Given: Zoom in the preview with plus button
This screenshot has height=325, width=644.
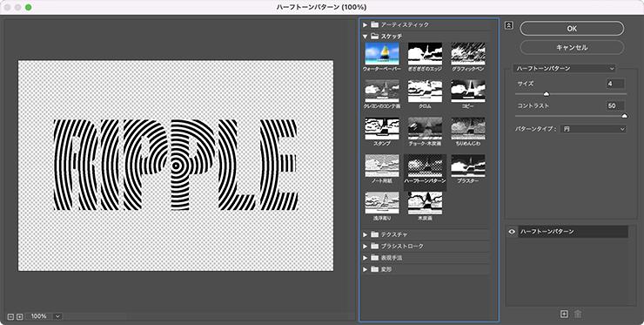Looking at the screenshot, I should tap(19, 317).
